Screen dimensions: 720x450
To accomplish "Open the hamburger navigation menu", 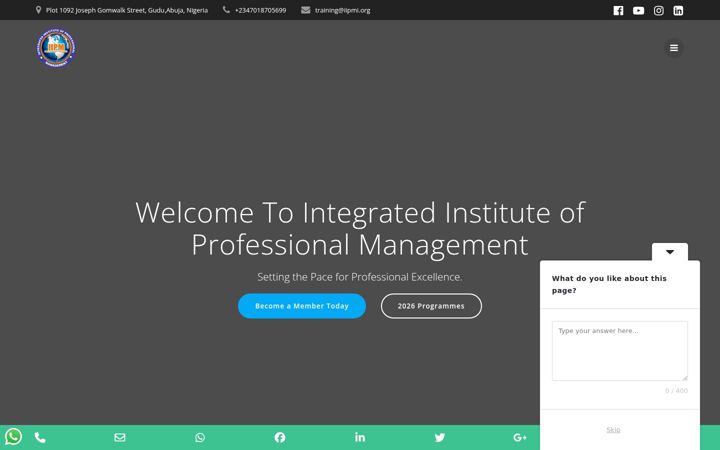I will 674,48.
